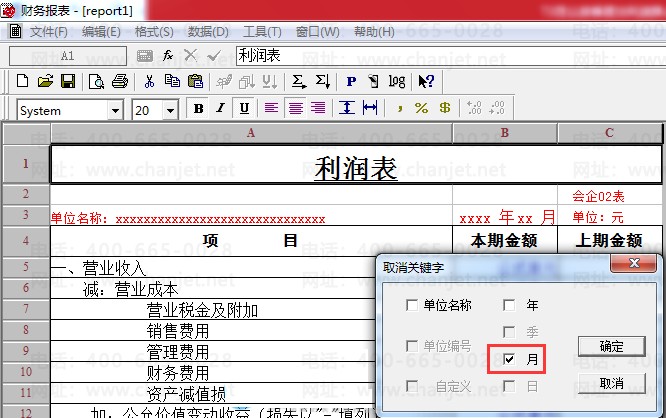Paste from clipboard

coord(195,81)
